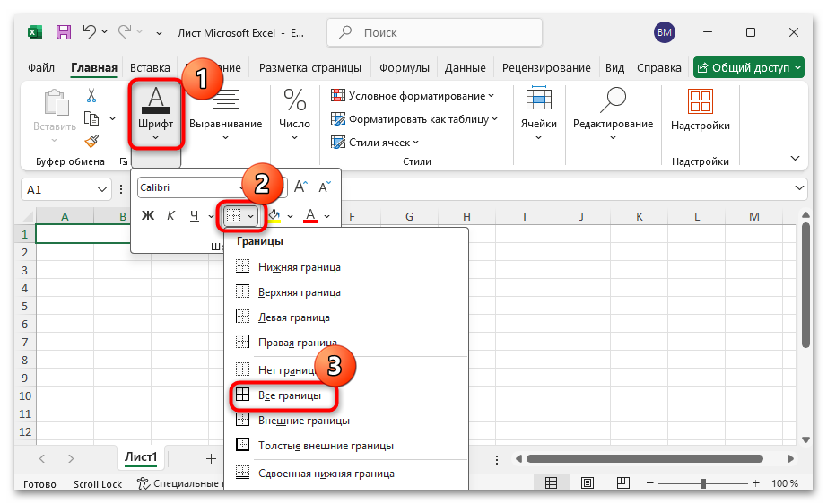Viewport: 827px width, 504px height.
Task: Click the Поиск search box
Action: [x=435, y=32]
